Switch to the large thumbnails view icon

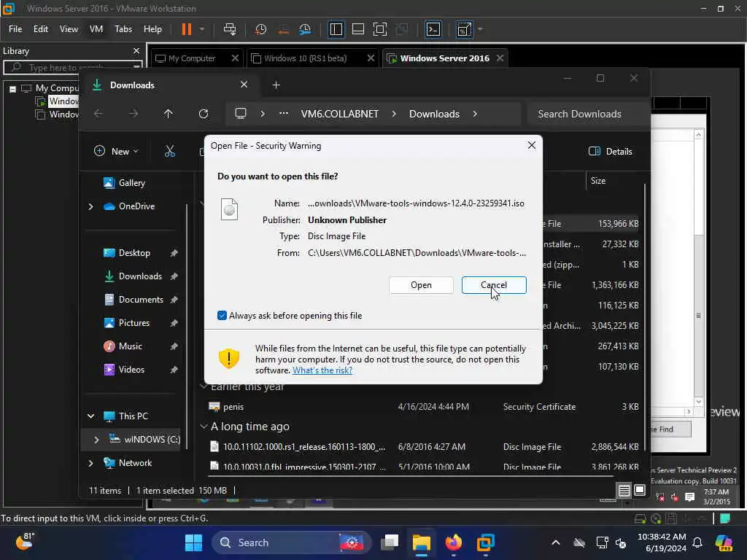[x=640, y=490]
